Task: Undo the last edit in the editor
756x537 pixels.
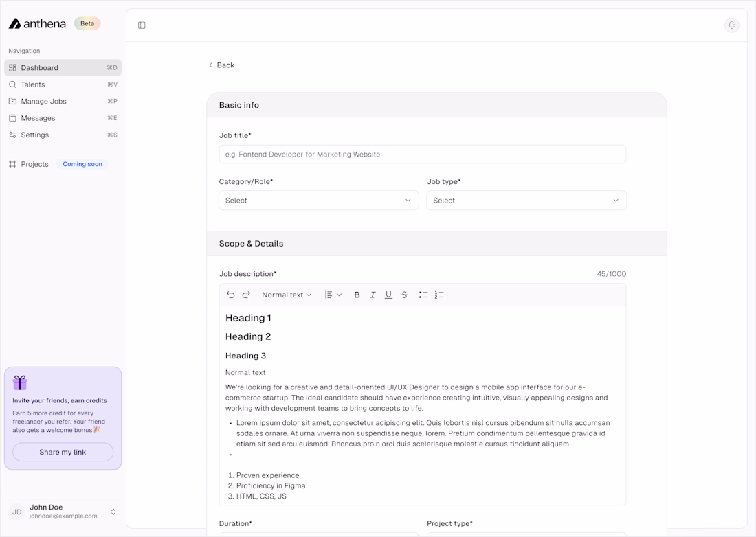Action: point(230,295)
